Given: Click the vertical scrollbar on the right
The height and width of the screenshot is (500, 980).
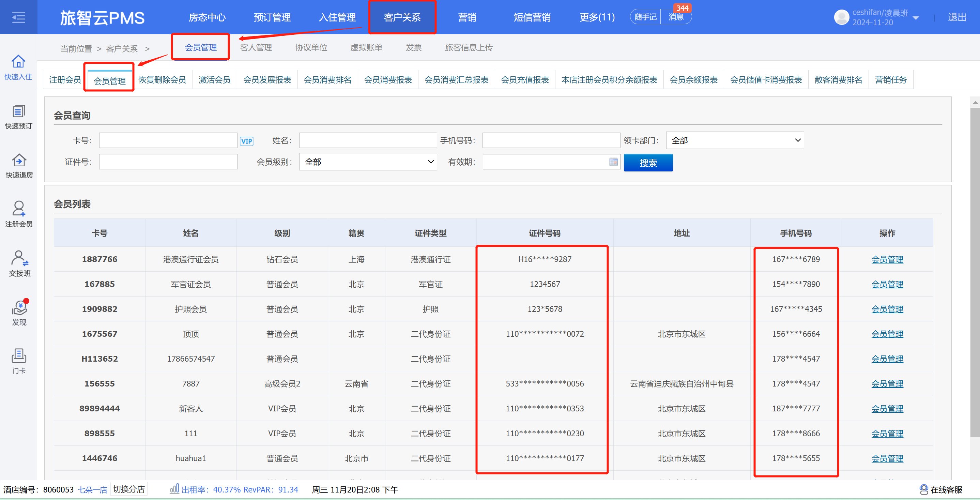Looking at the screenshot, I should (975, 272).
